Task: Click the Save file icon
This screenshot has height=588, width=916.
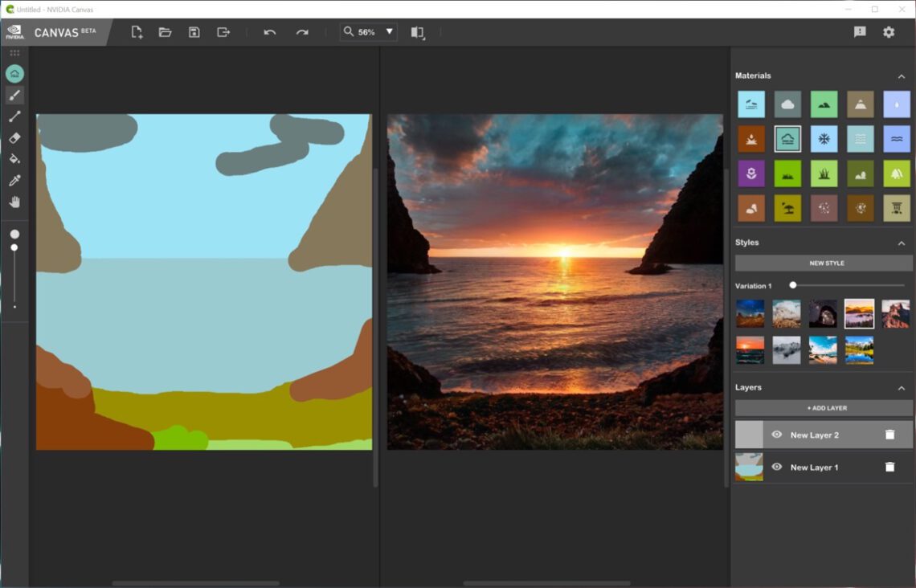Action: coord(194,32)
